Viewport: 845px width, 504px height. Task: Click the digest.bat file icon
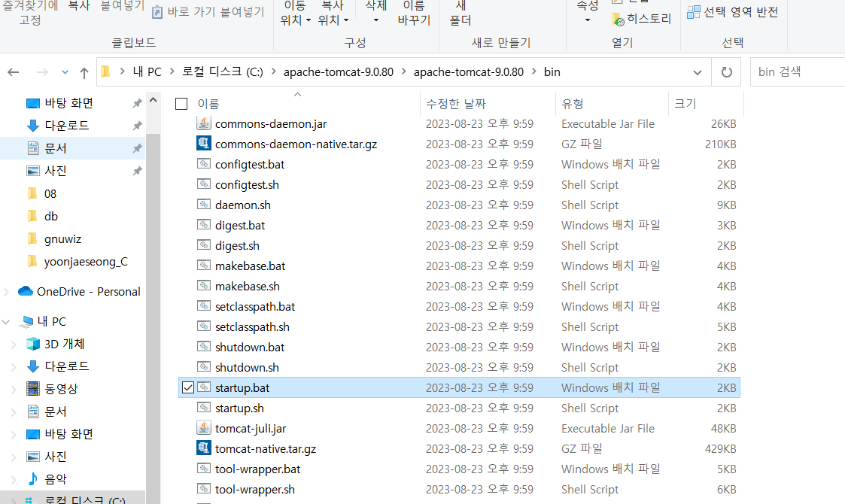pyautogui.click(x=204, y=225)
